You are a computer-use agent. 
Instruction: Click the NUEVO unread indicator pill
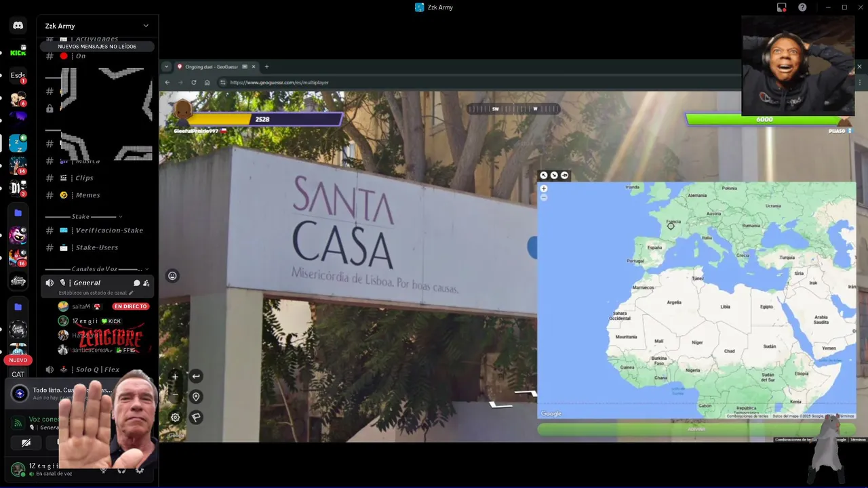(x=18, y=360)
